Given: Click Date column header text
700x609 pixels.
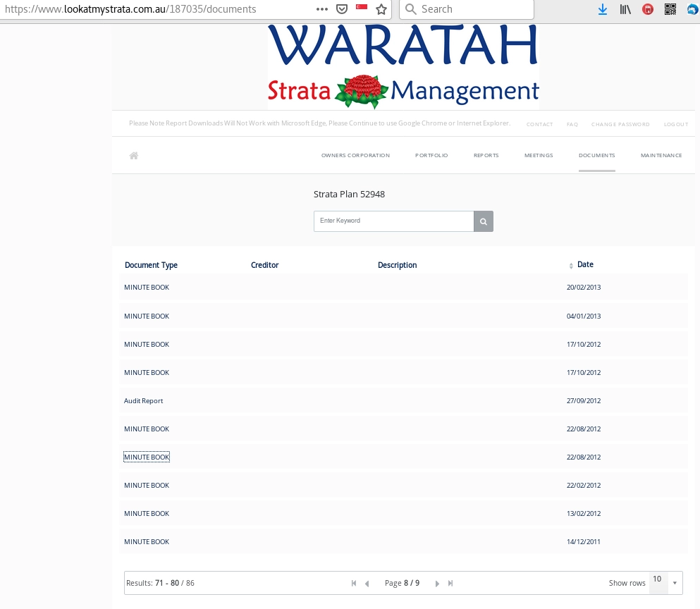Looking at the screenshot, I should click(x=585, y=265).
